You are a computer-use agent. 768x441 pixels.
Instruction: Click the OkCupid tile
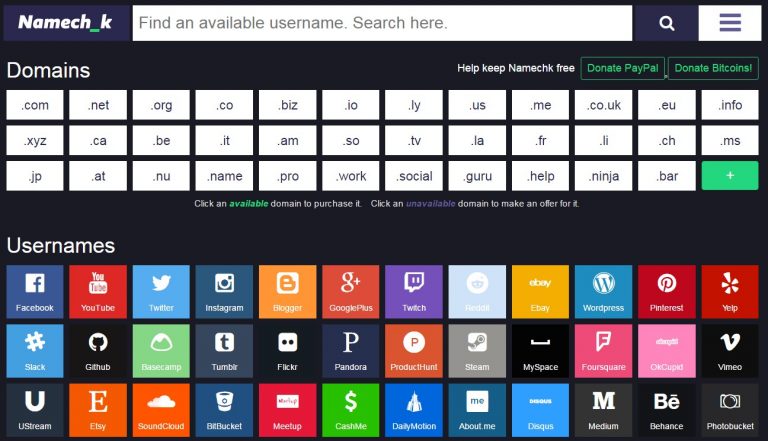coord(667,351)
